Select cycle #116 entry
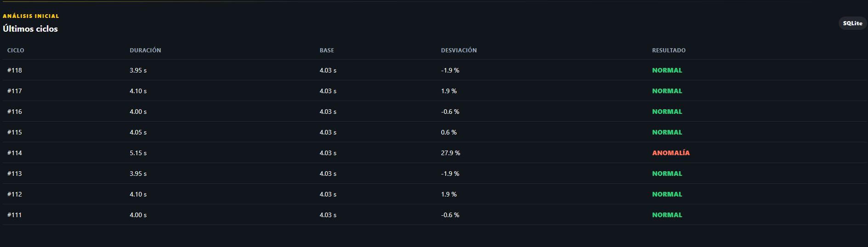The image size is (868, 247). coord(435,112)
